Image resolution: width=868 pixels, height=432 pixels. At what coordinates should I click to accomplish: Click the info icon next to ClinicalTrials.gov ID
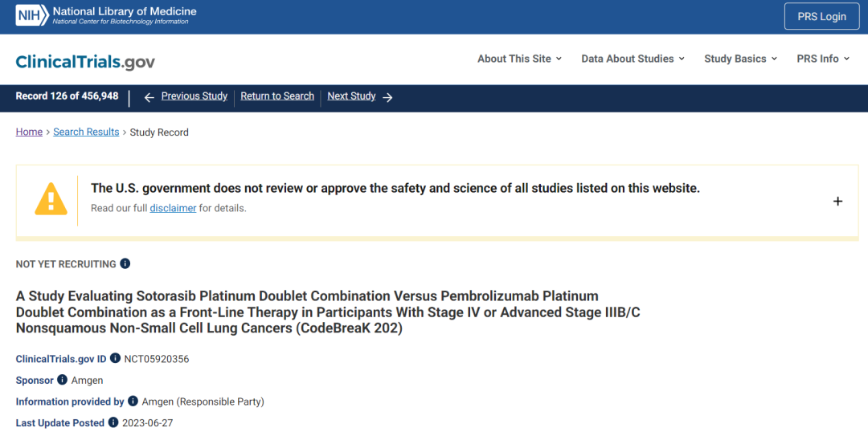pos(115,358)
